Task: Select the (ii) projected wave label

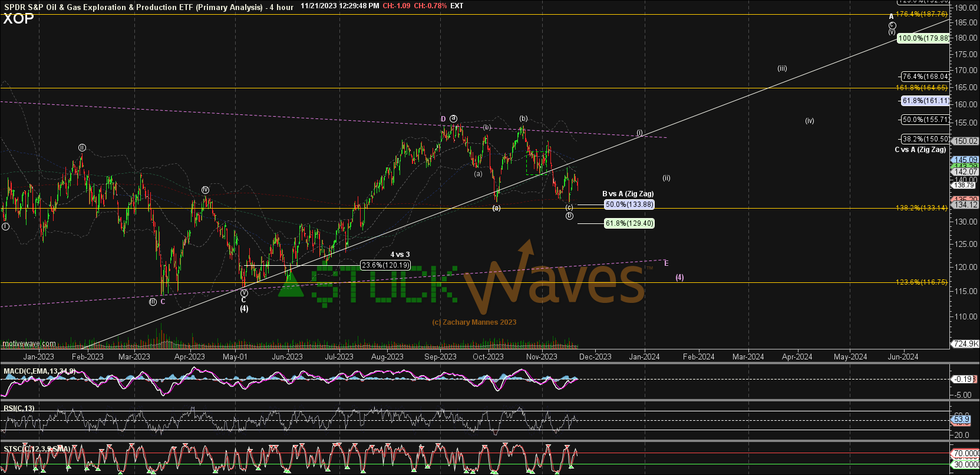Action: [666, 178]
